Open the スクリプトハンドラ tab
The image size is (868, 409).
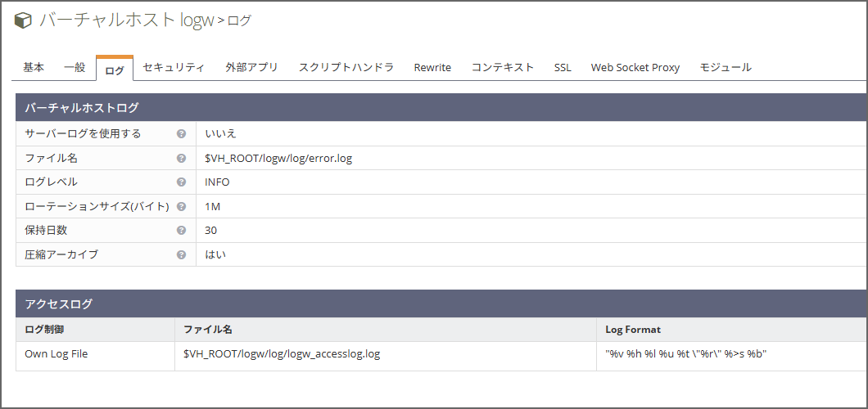pyautogui.click(x=346, y=67)
